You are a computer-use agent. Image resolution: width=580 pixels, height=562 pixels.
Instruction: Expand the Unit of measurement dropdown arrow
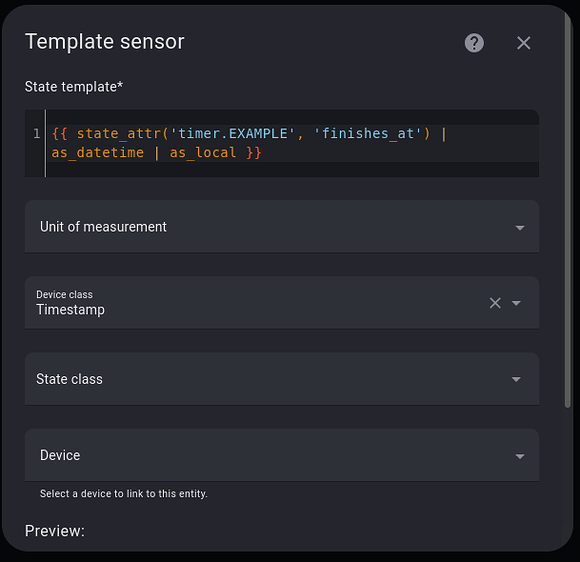520,228
